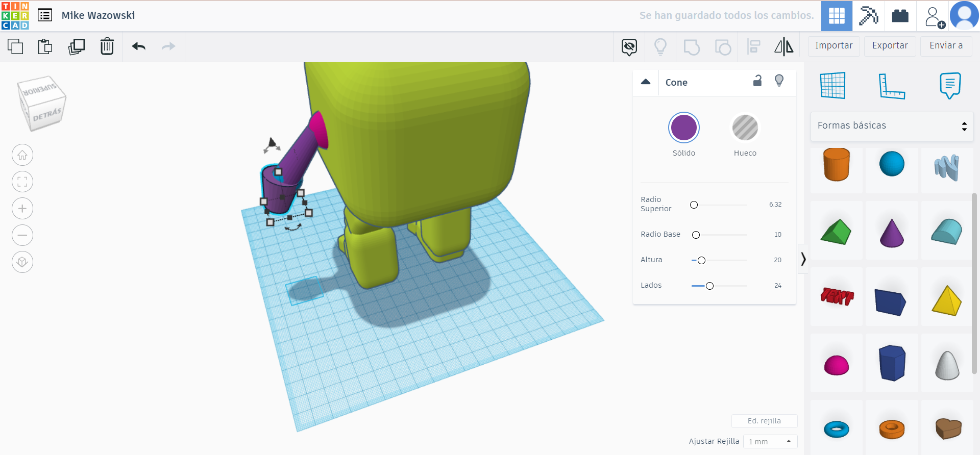
Task: Delete the selected shape with trash icon
Action: [x=107, y=46]
